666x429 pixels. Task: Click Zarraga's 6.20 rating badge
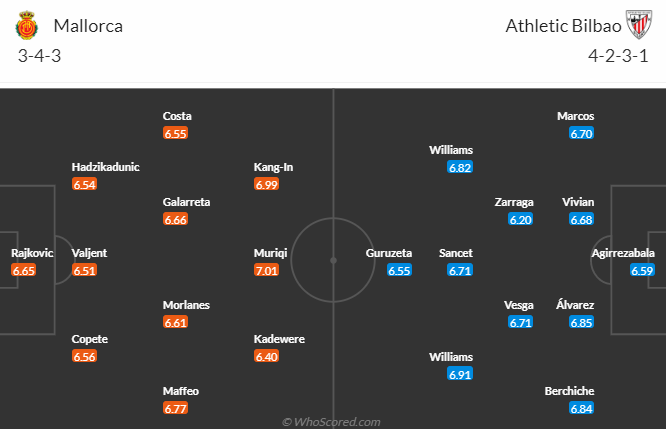(x=520, y=220)
